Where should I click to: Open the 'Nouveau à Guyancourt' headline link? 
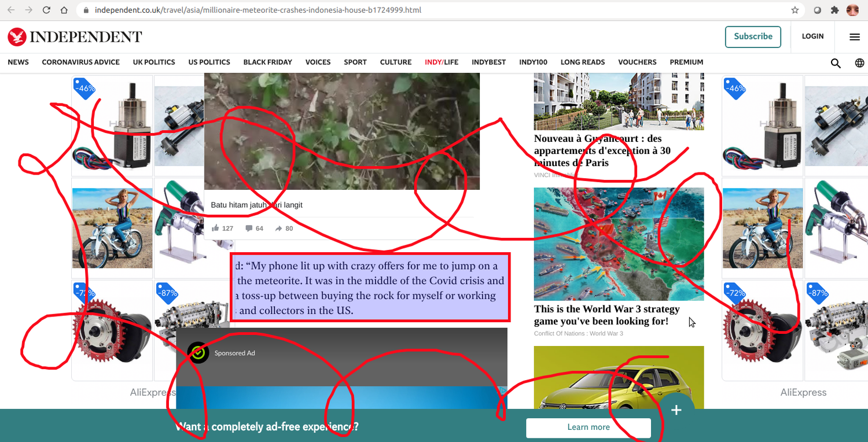(x=602, y=150)
